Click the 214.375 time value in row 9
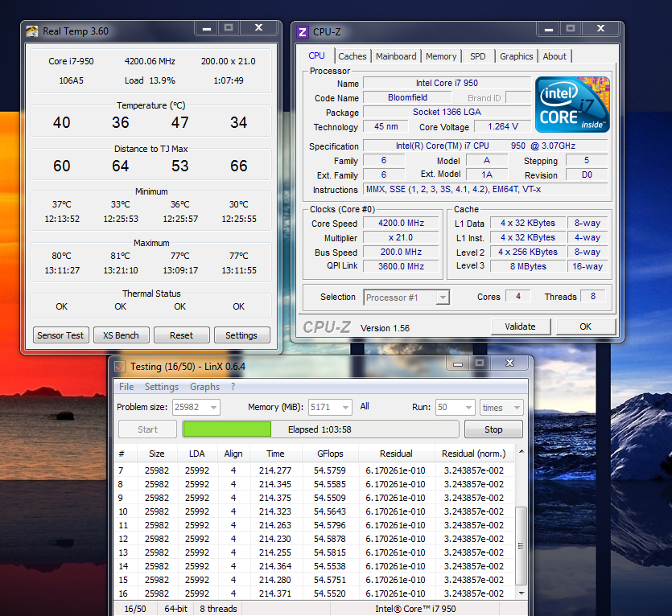The width and height of the screenshot is (672, 616). coord(275,499)
